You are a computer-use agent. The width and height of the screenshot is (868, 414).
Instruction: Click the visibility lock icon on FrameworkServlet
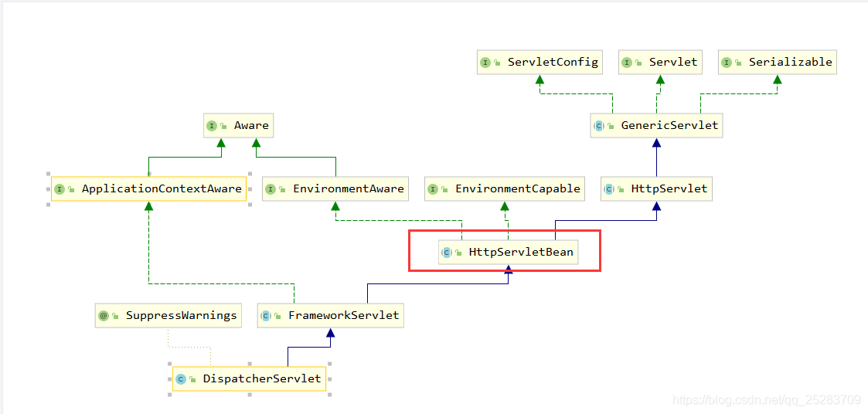pyautogui.click(x=278, y=317)
